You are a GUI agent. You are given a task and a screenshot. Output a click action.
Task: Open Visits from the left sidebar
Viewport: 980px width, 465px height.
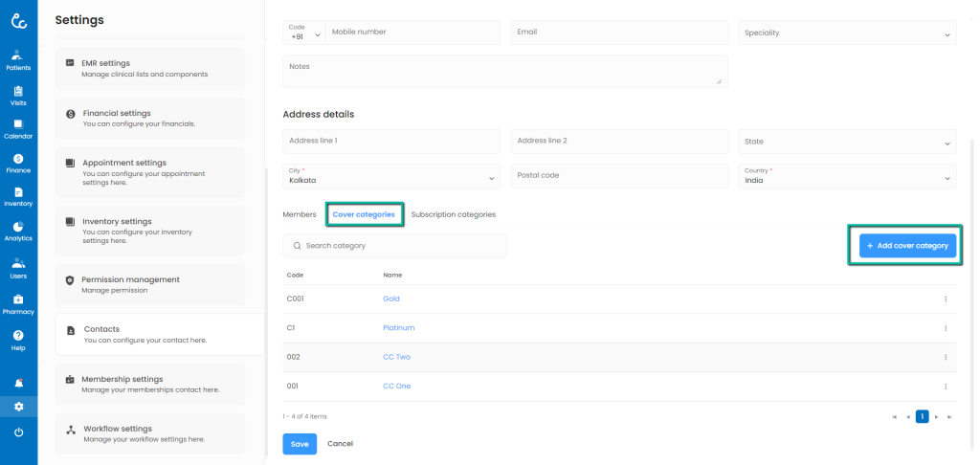point(18,94)
